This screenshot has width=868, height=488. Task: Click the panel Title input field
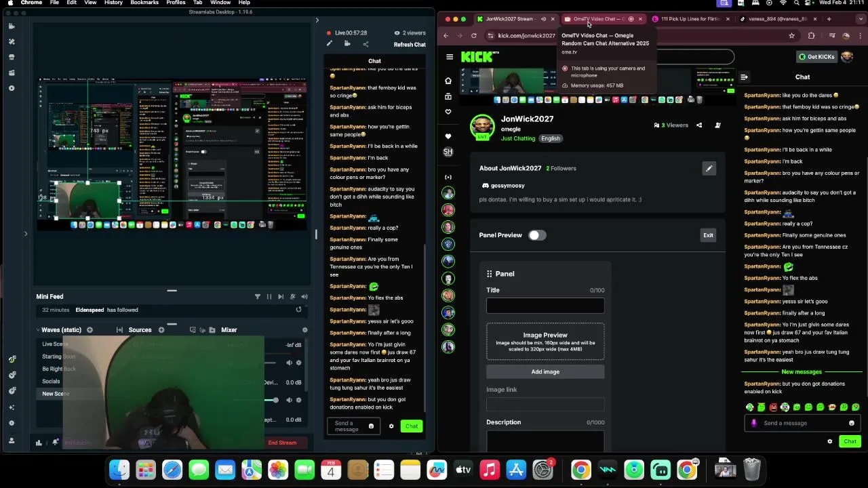point(545,306)
